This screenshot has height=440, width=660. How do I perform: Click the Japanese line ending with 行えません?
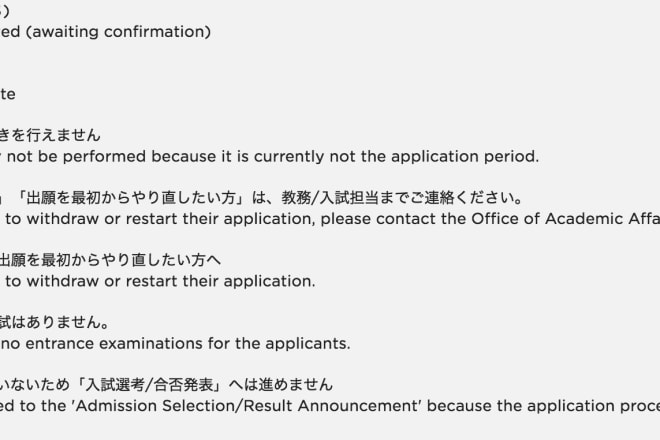50,135
